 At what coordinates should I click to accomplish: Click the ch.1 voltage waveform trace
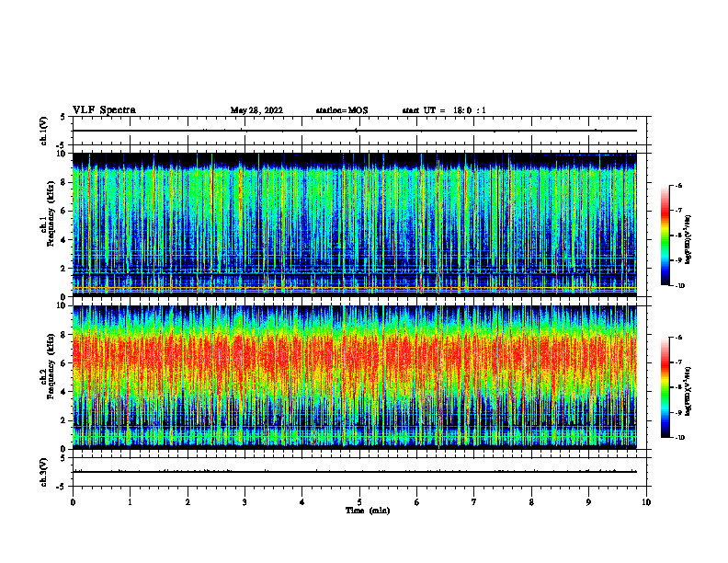point(355,131)
